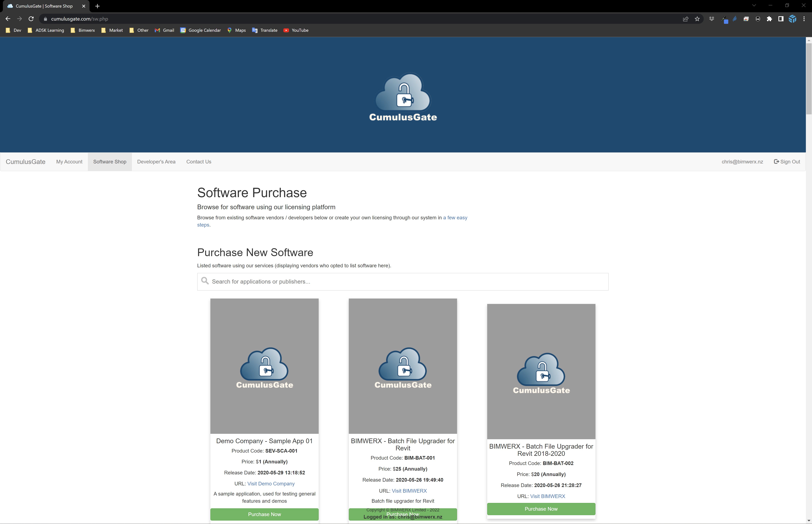The image size is (812, 524).
Task: Open the Extensions puzzle menu
Action: (x=769, y=19)
